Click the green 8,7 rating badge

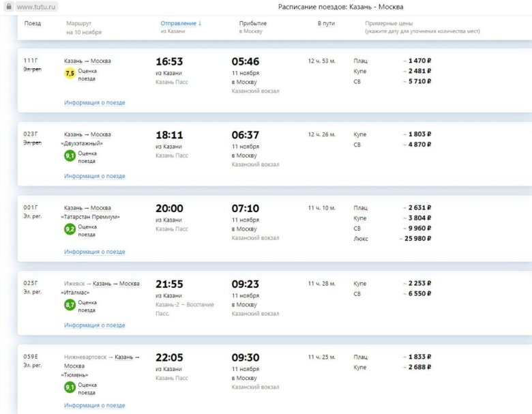click(x=70, y=305)
